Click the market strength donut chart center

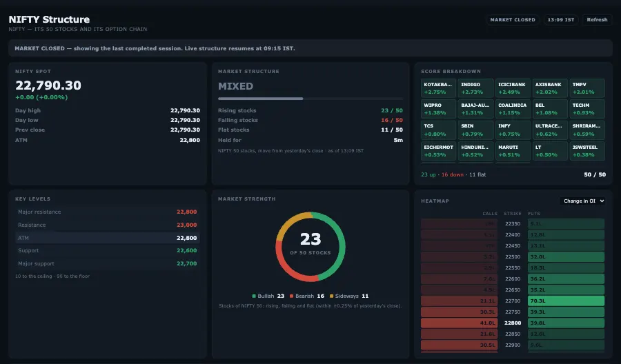point(310,247)
